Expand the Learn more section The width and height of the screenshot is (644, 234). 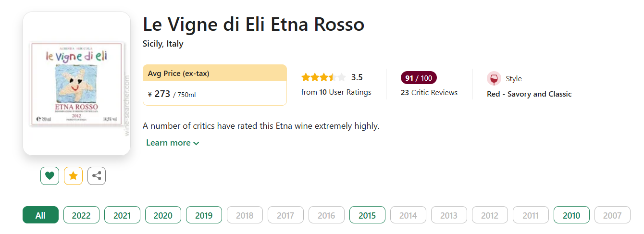[x=173, y=143]
